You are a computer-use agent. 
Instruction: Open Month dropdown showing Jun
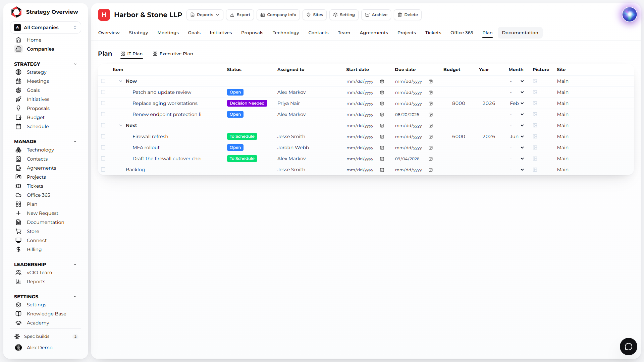tap(517, 136)
